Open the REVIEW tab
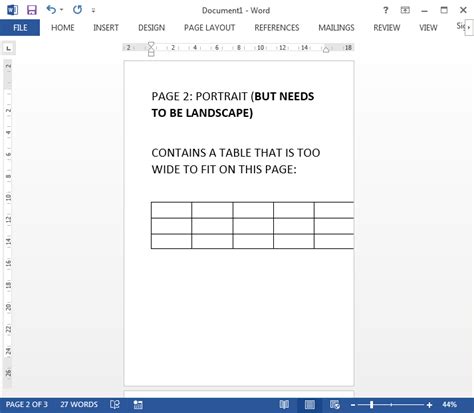The width and height of the screenshot is (474, 413). tap(387, 28)
